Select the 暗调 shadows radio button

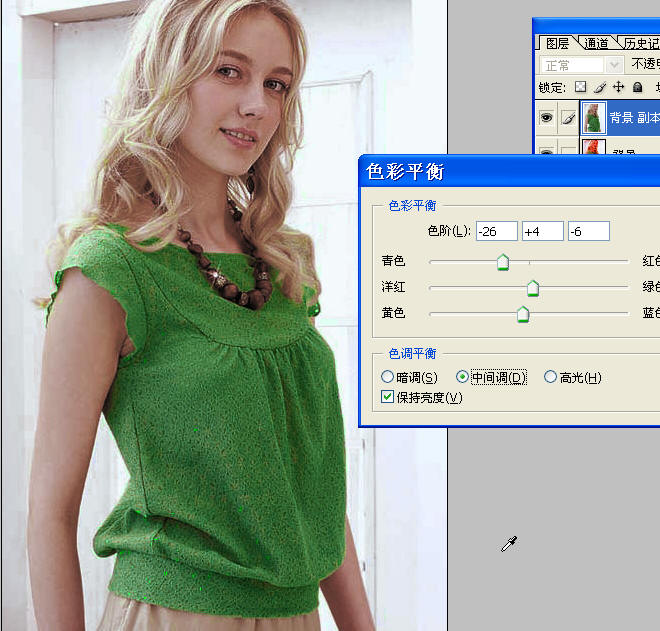[387, 376]
